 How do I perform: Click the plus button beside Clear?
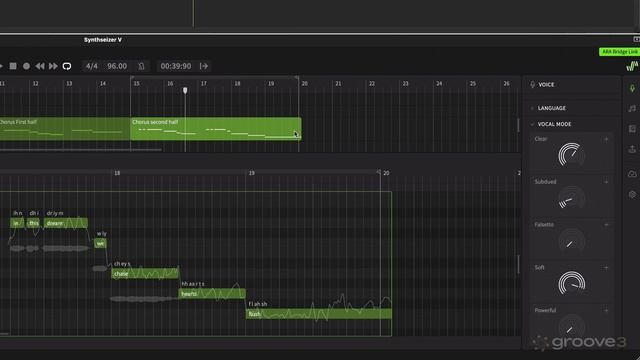(x=606, y=139)
